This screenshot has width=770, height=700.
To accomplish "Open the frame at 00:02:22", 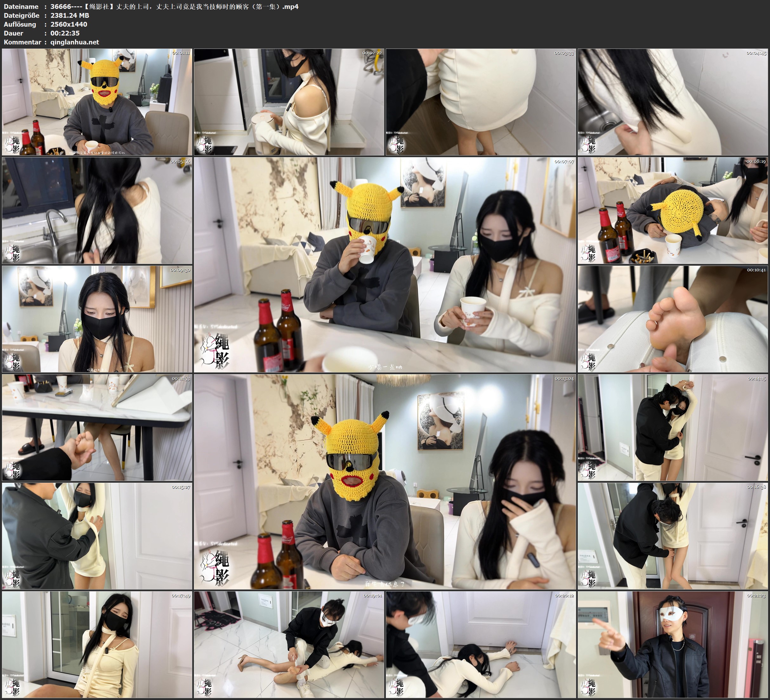I will [x=289, y=102].
